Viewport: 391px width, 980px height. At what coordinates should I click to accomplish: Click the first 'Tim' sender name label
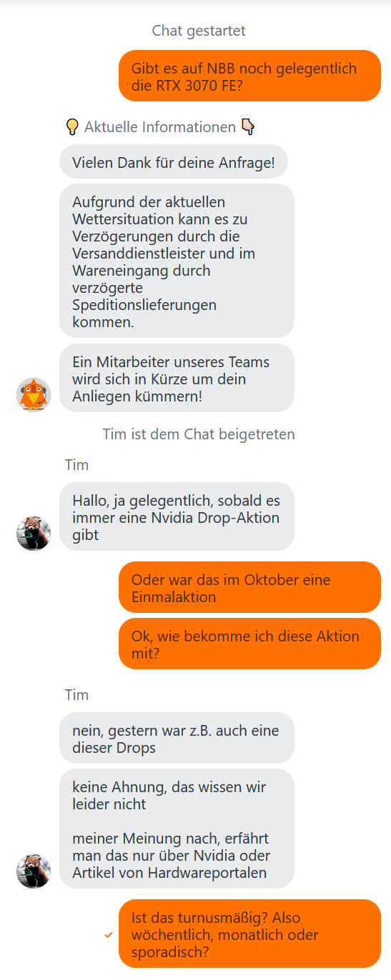(x=76, y=465)
